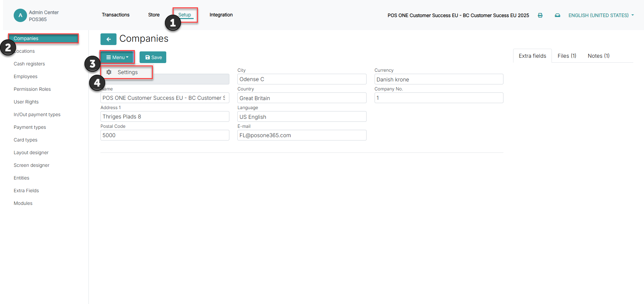Open the Extra fields tab
The height and width of the screenshot is (304, 644).
pyautogui.click(x=532, y=56)
